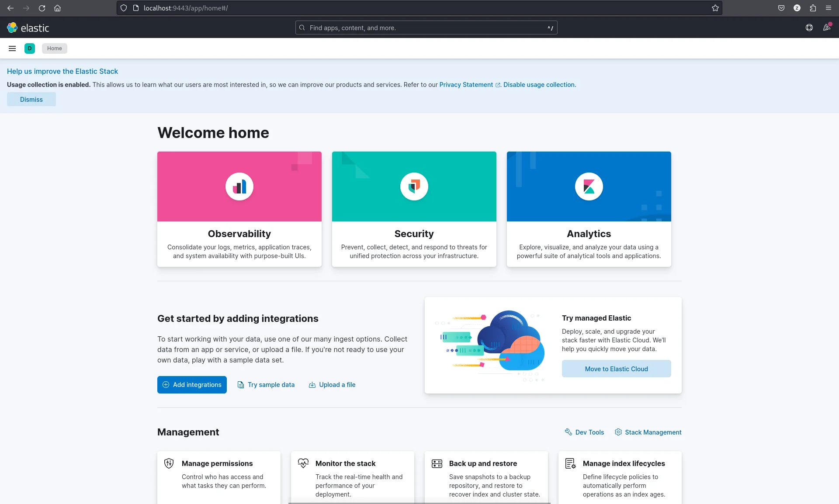Open the Observability solution card

tap(239, 209)
